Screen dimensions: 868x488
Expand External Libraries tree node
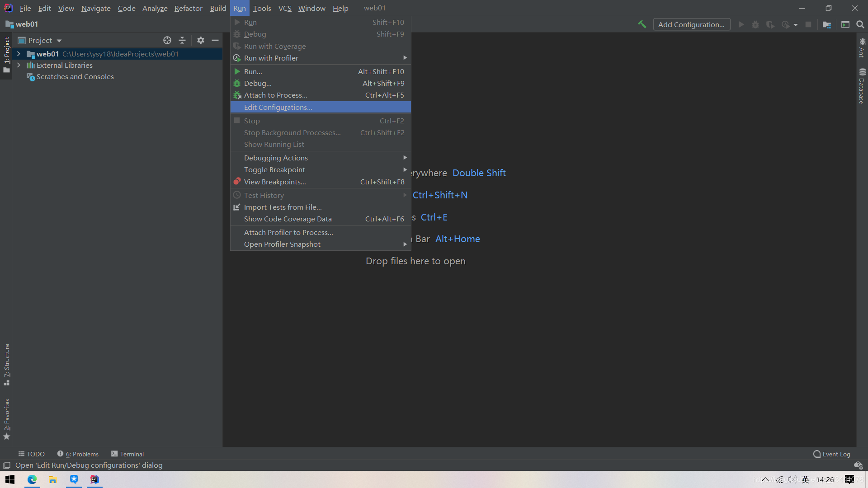(19, 65)
